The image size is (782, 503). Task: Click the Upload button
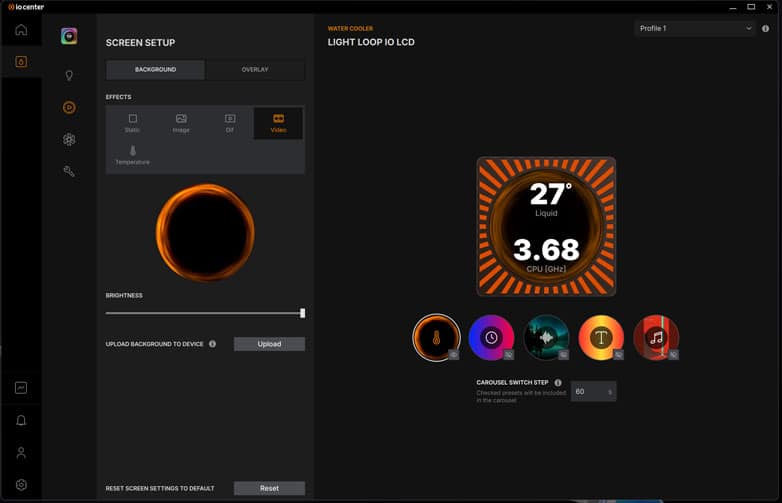coord(269,344)
